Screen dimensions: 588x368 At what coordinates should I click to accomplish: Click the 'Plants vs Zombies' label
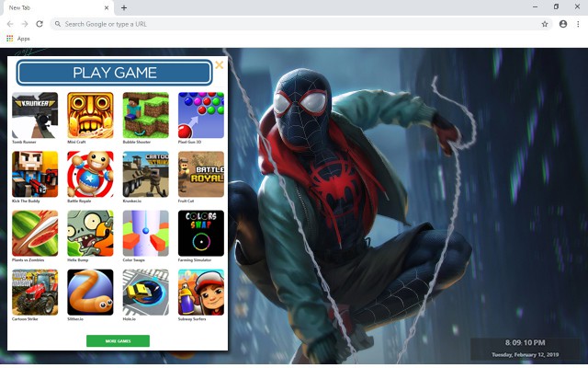pyautogui.click(x=28, y=259)
